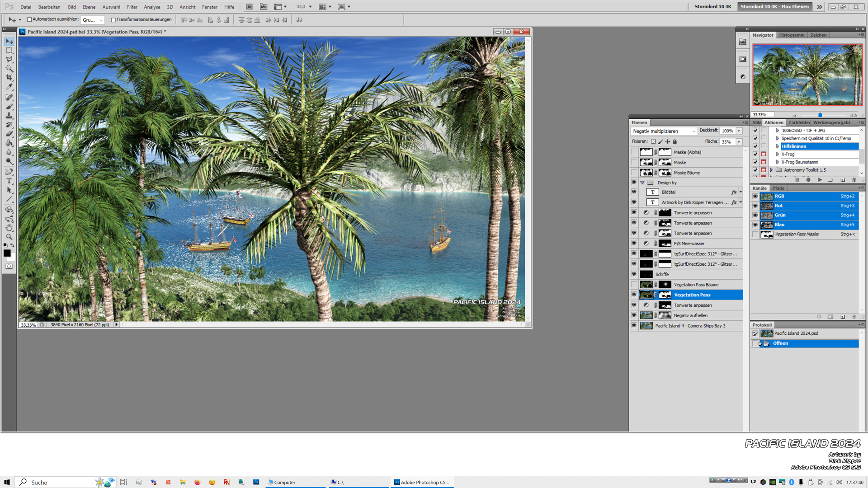Select the Blur tool
The height and width of the screenshot is (488, 868).
pos(9,152)
